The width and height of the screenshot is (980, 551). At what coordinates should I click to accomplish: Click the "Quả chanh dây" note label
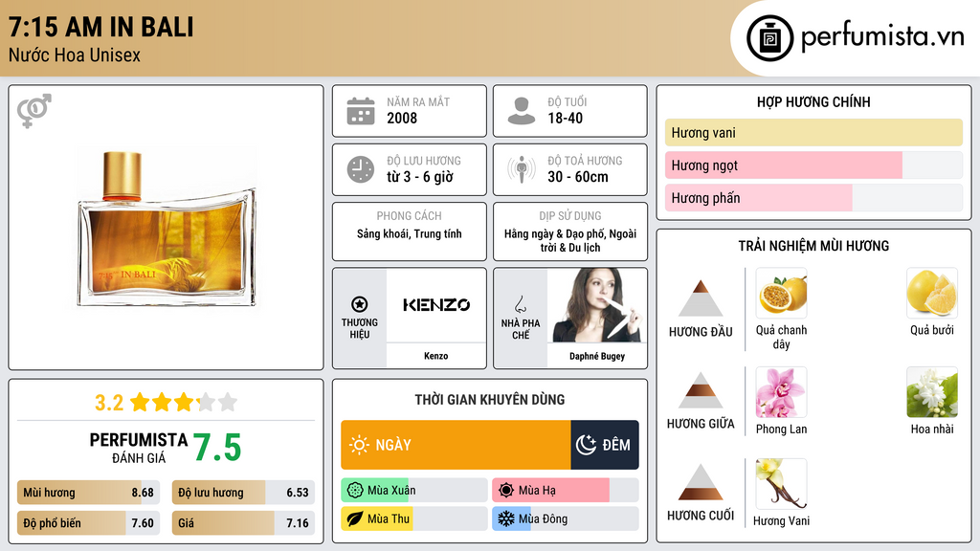tap(781, 338)
